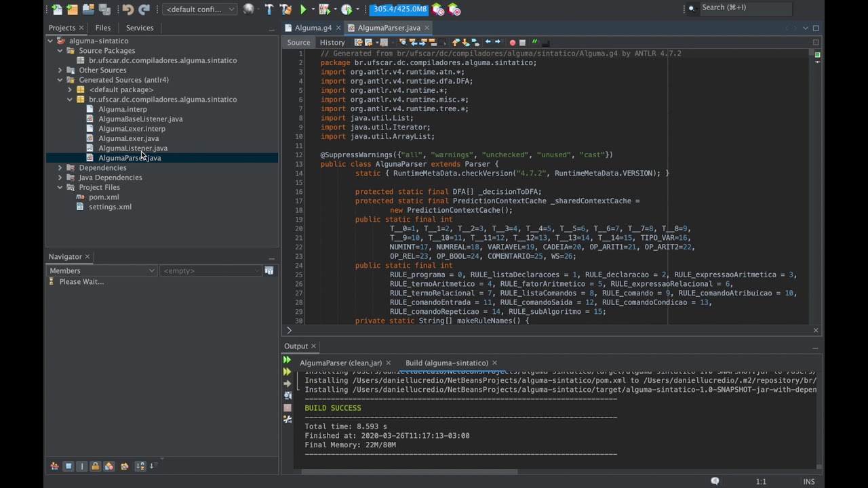
Task: Switch to the Alguma.g4 editor tab
Action: pyautogui.click(x=313, y=28)
